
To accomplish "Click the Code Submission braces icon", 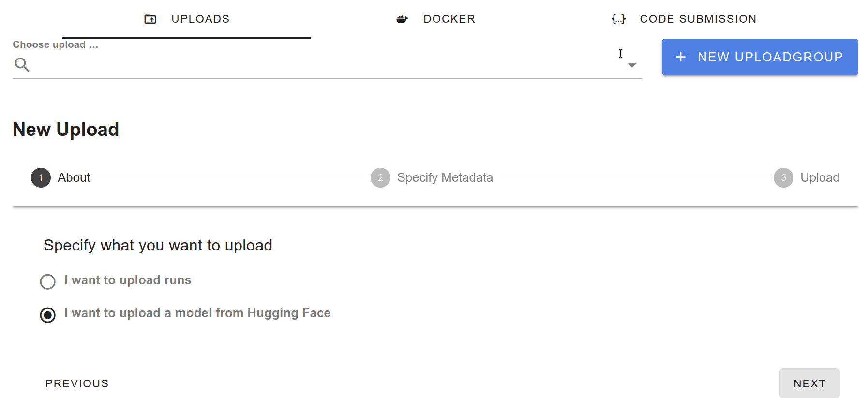I will click(x=618, y=19).
